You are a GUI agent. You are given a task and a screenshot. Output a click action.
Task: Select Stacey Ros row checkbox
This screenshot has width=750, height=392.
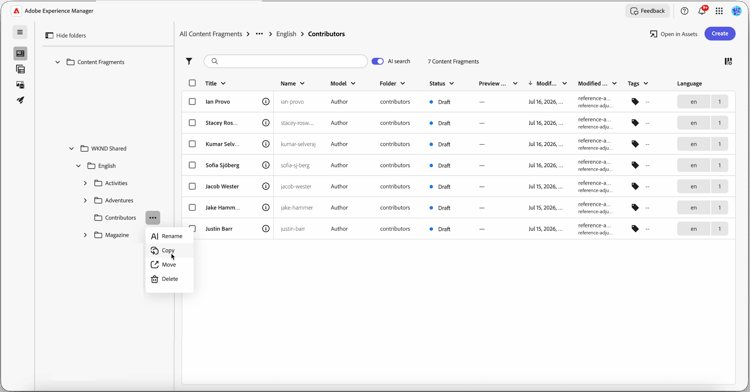pos(192,123)
